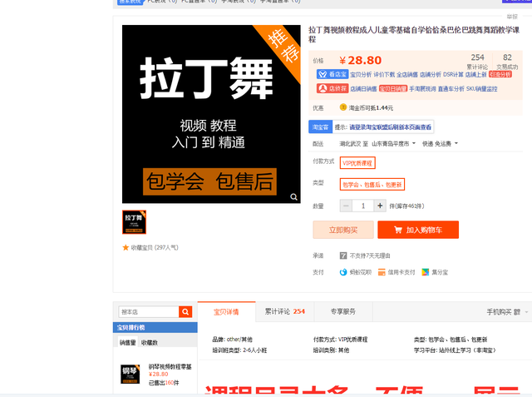Click the 看店宝 blue logo badge
This screenshot has width=532, height=397.
(332, 74)
